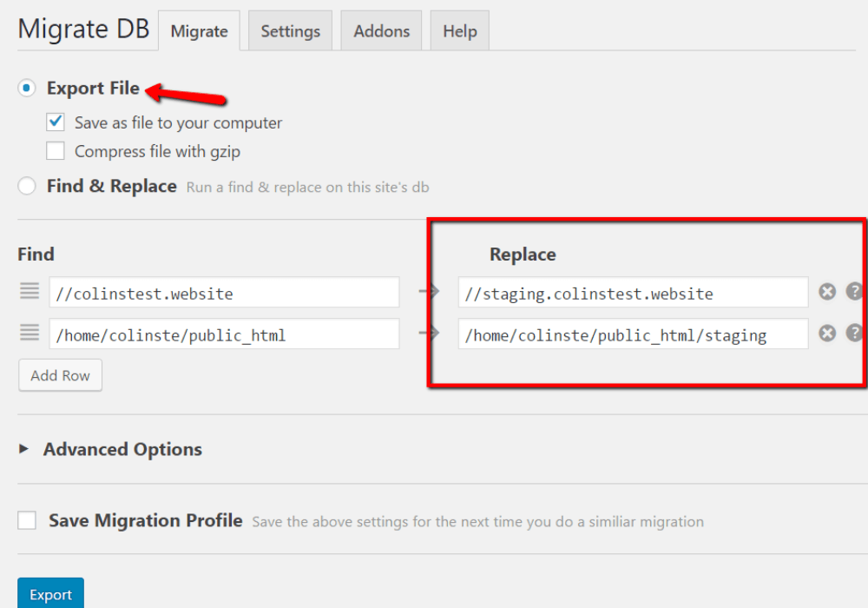Image resolution: width=868 pixels, height=608 pixels.
Task: Expand the Advanced Options section
Action: coord(122,449)
